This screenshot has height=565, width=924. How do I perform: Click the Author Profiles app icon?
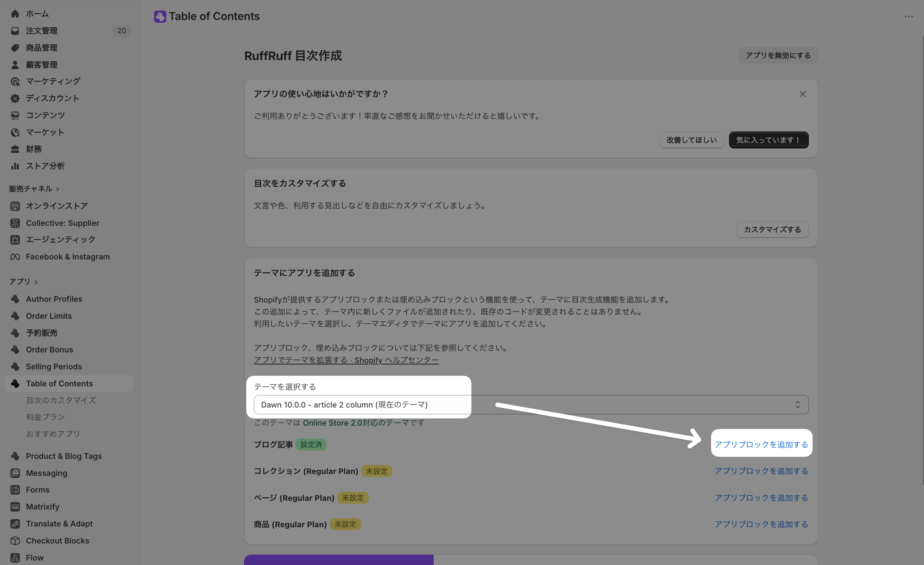pyautogui.click(x=15, y=299)
